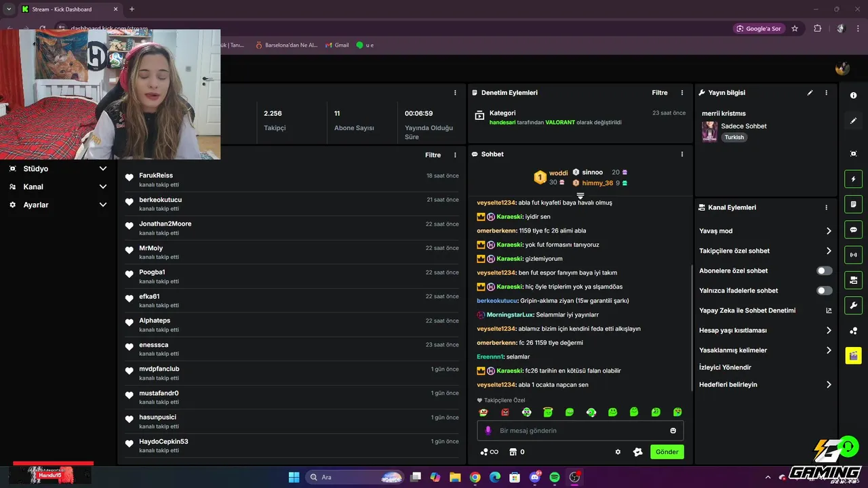Screen dimensions: 868x488
Task: Open Discord from the taskbar
Action: [x=535, y=477]
